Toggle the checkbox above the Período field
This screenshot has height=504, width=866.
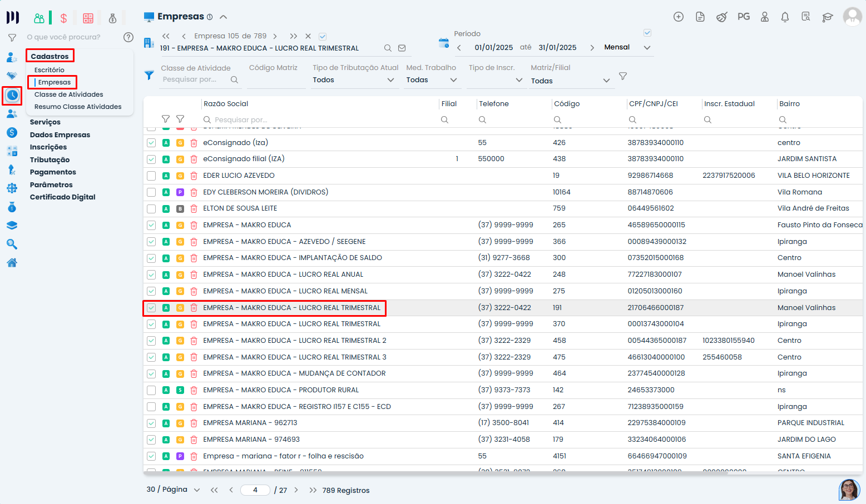(x=647, y=33)
